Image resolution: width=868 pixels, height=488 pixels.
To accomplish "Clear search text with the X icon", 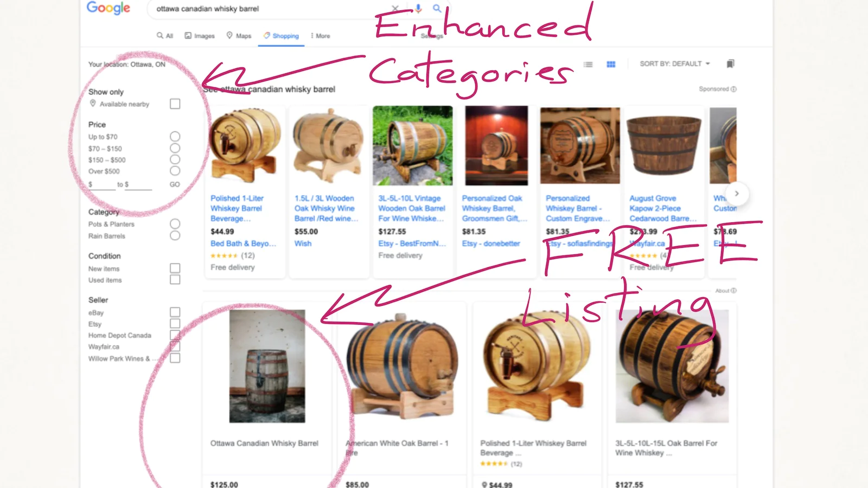I will click(395, 8).
